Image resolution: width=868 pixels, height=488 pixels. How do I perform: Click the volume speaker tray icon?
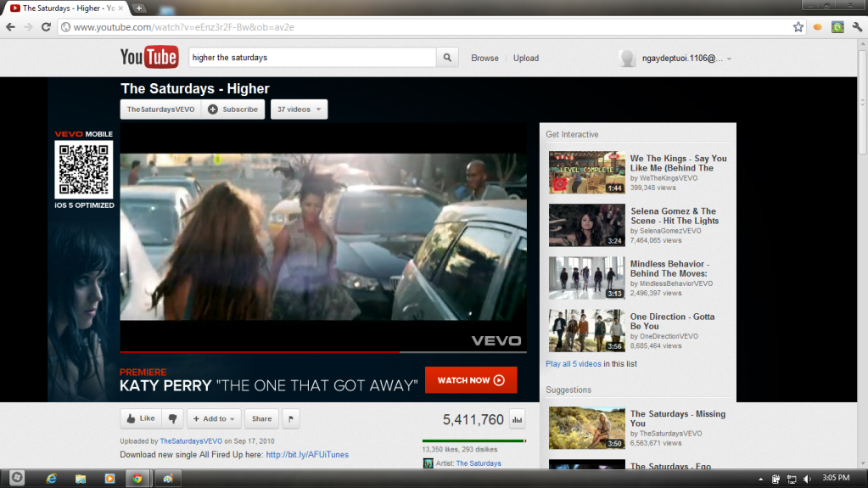807,479
